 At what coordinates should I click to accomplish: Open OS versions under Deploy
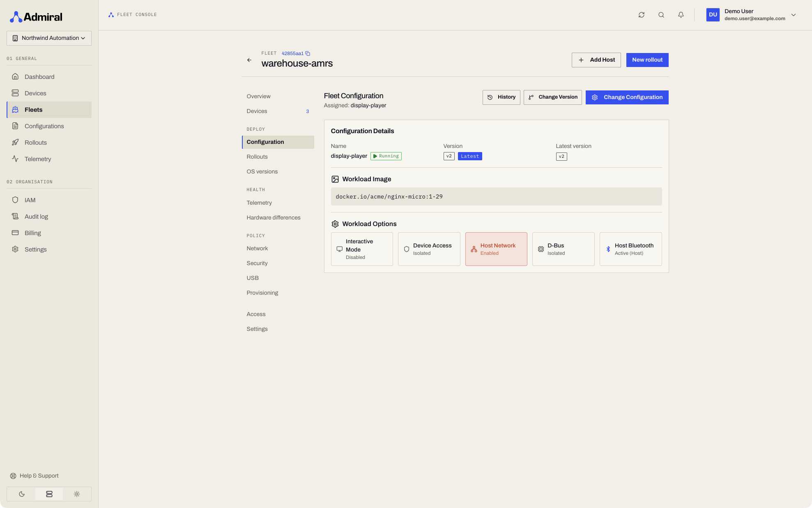[x=278, y=172]
